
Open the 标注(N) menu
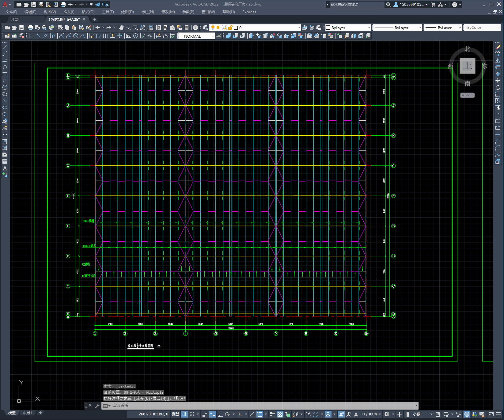(147, 12)
